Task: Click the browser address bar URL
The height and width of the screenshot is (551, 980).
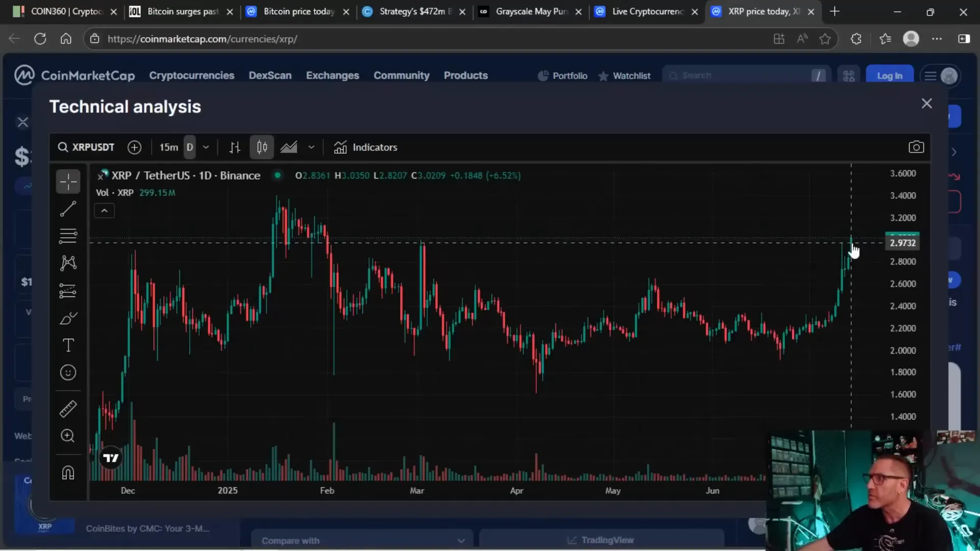Action: click(x=202, y=39)
